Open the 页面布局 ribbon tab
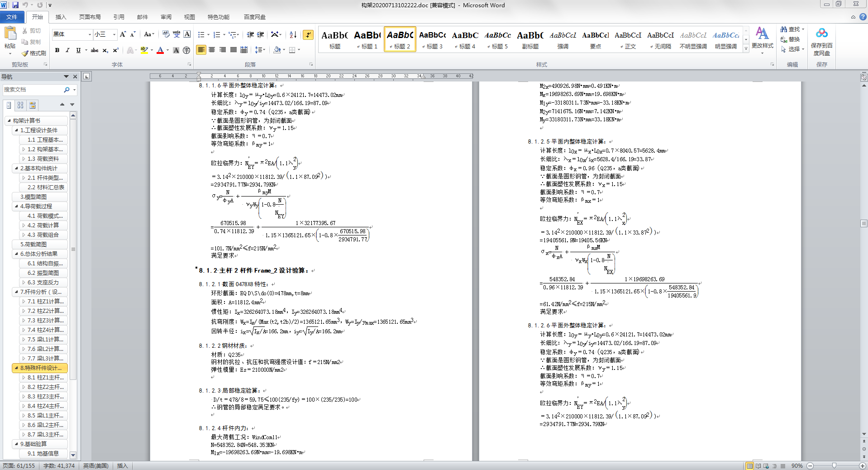 point(90,17)
